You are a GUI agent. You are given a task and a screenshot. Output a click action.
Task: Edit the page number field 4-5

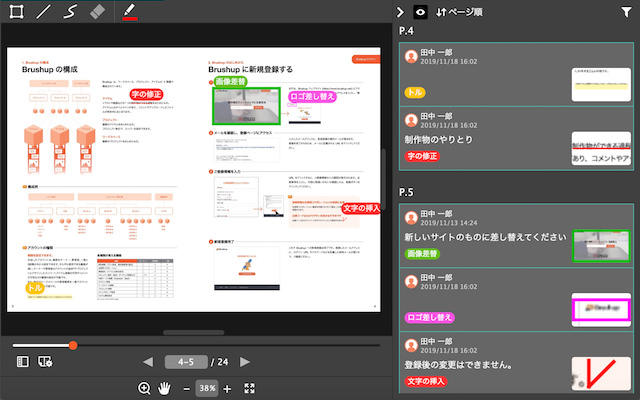(186, 362)
